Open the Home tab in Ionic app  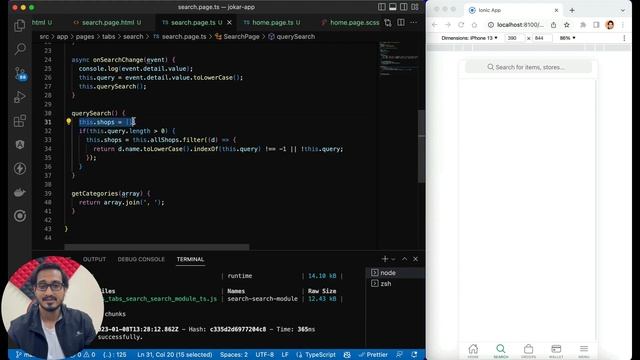(x=473, y=351)
